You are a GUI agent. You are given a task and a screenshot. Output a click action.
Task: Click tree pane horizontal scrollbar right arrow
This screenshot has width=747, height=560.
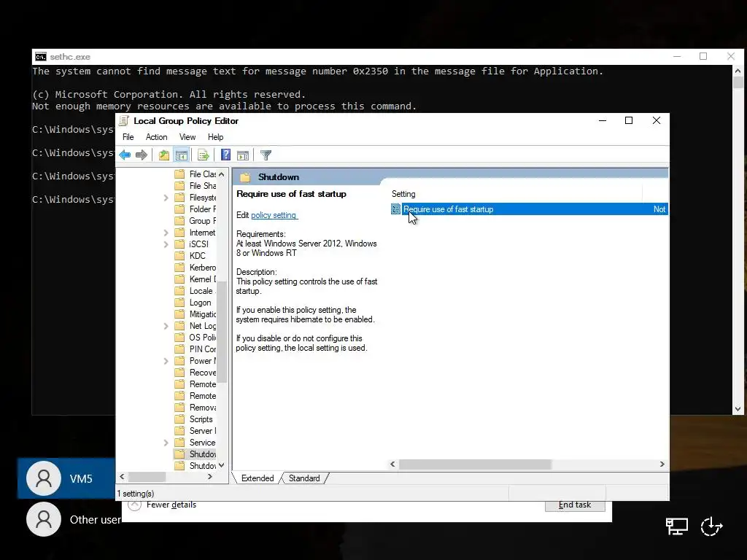click(210, 477)
